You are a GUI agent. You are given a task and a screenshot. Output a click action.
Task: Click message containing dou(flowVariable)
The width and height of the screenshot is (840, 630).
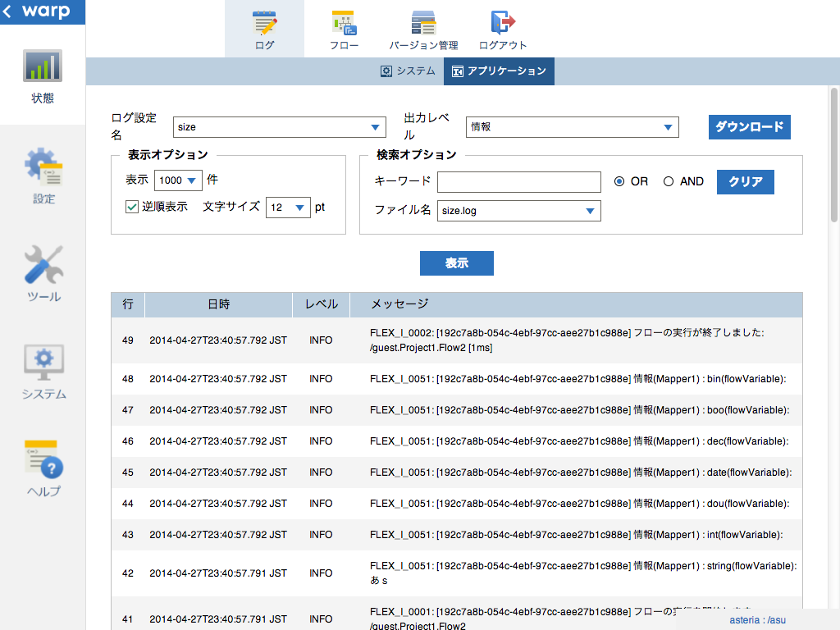[x=580, y=503]
